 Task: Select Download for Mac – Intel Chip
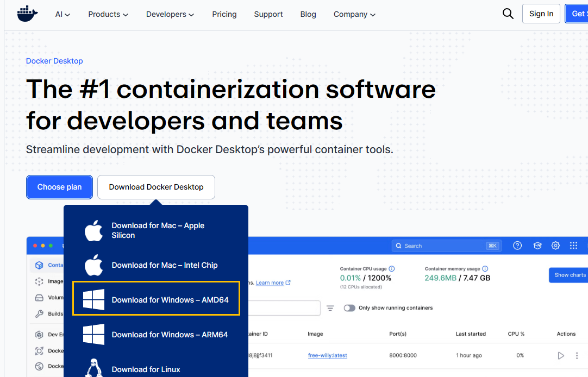pyautogui.click(x=165, y=265)
